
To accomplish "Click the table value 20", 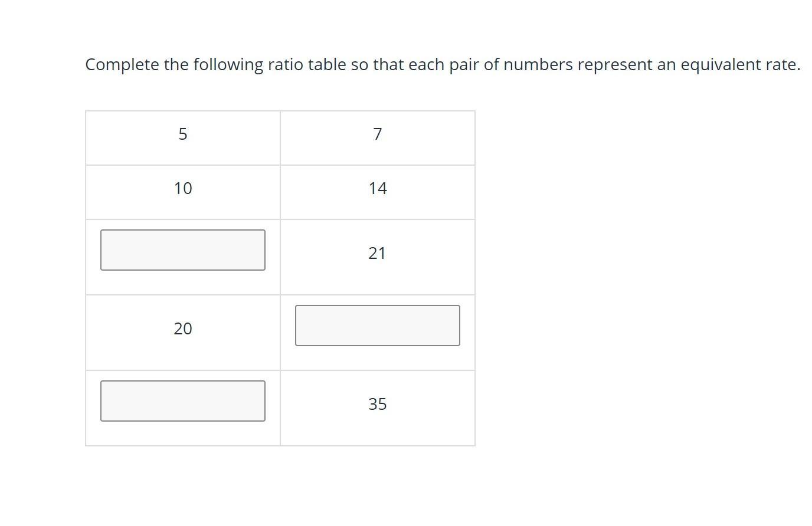I will click(183, 329).
